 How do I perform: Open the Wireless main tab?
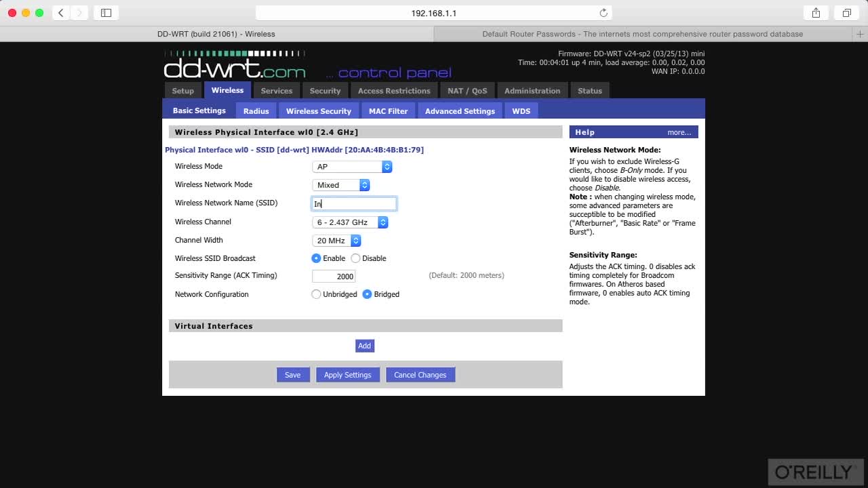click(227, 90)
